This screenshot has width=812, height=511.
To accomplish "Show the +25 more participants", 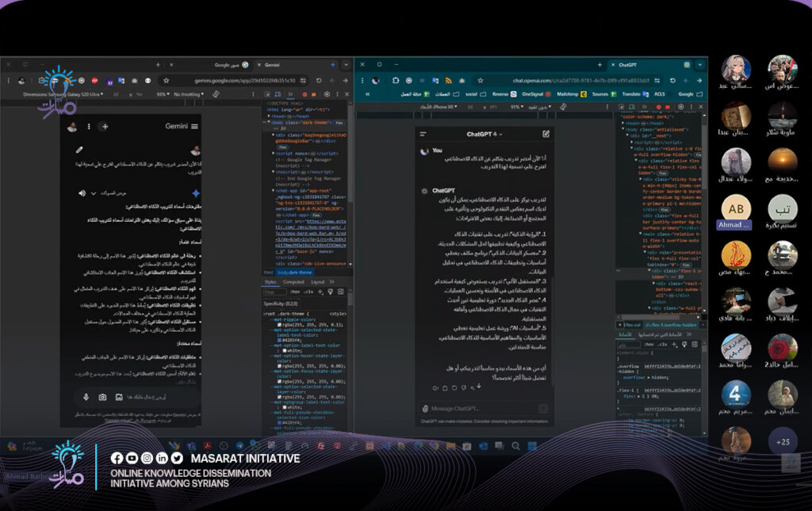I will click(783, 442).
